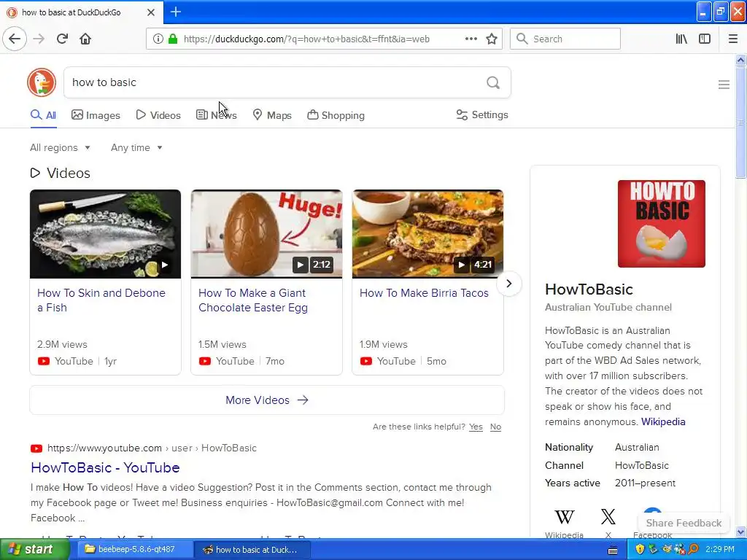747x560 pixels.
Task: Open 'How To Skin and Debone a Fish' link
Action: coord(101,300)
